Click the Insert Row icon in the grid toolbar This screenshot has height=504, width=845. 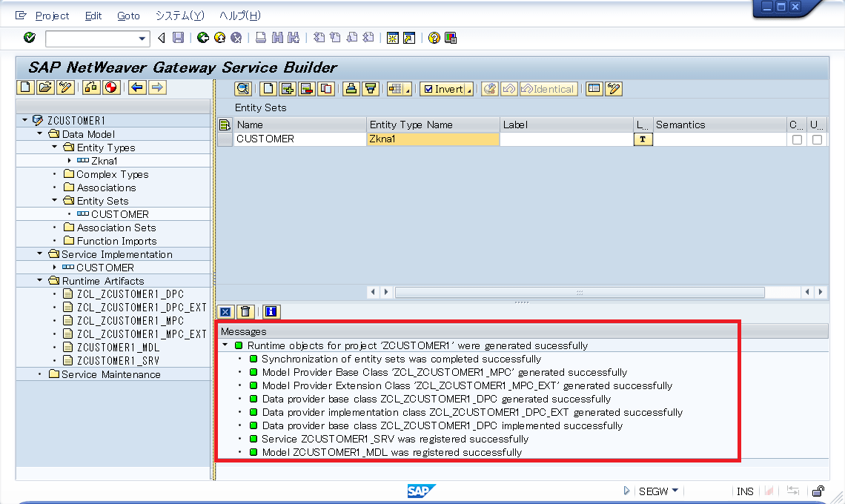click(288, 89)
